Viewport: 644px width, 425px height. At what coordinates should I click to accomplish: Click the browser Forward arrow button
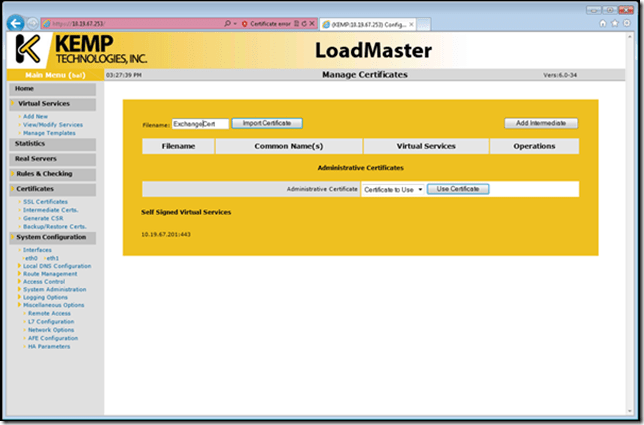point(35,22)
